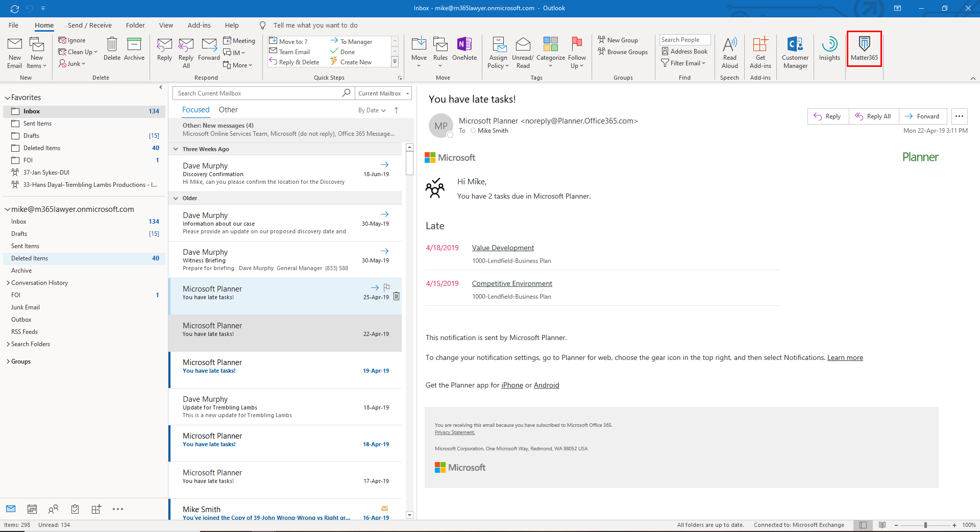Open the By Date sort dropdown

tap(372, 110)
